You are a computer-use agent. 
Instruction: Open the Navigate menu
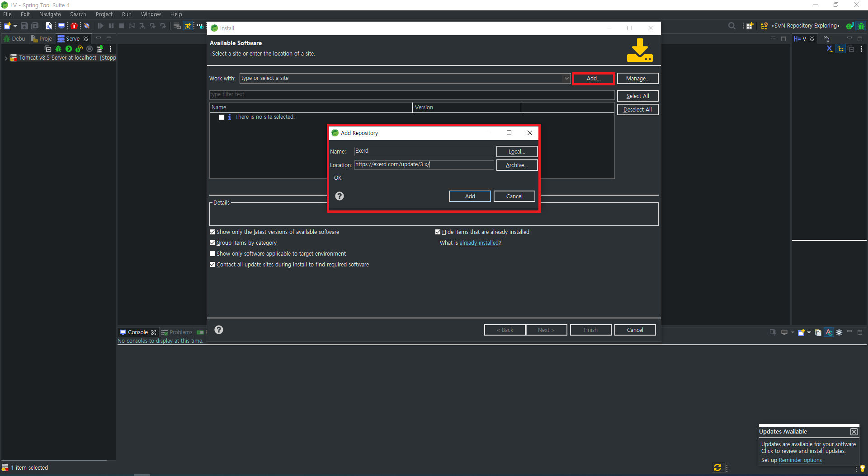[50, 14]
